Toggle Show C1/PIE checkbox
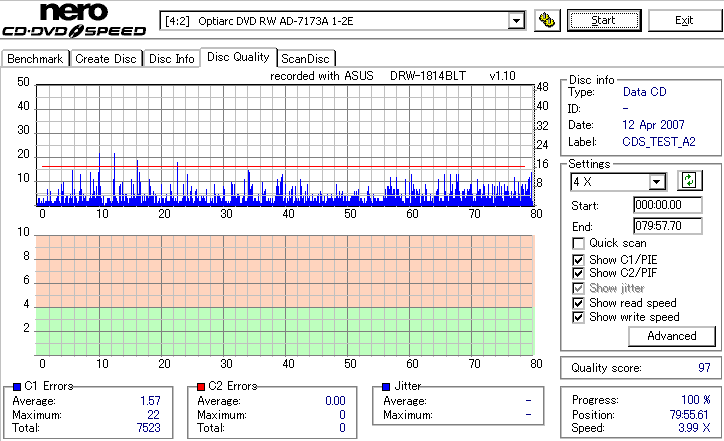Screen dimensions: 724x441 click(578, 260)
